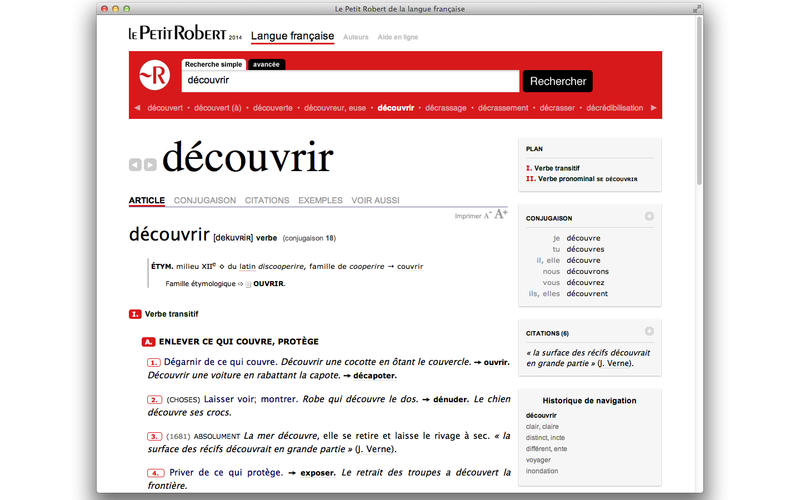The height and width of the screenshot is (500, 800).
Task: Select definition number 1 badge
Action: pos(154,362)
